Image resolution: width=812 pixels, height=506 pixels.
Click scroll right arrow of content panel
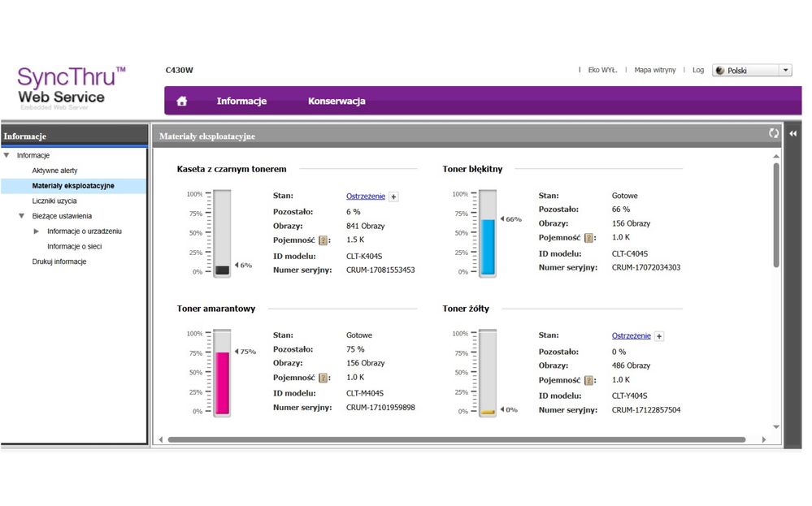(x=763, y=439)
